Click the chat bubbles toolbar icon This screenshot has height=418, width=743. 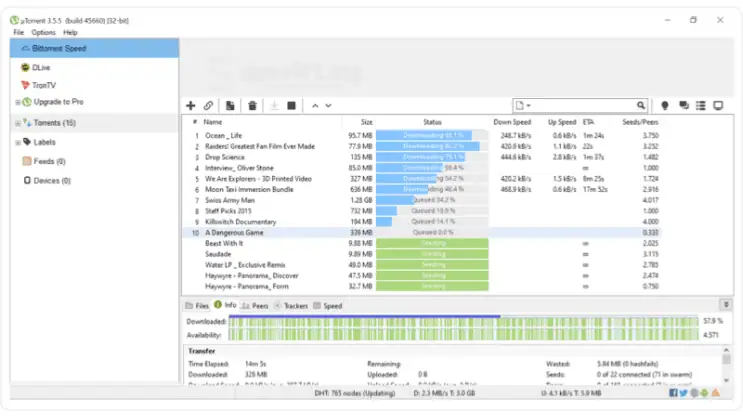[683, 105]
